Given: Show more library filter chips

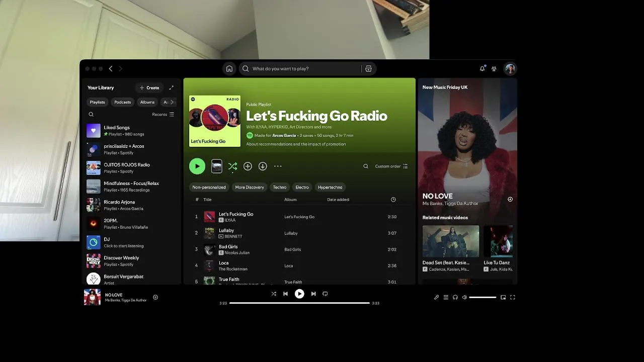Looking at the screenshot, I should tap(172, 102).
